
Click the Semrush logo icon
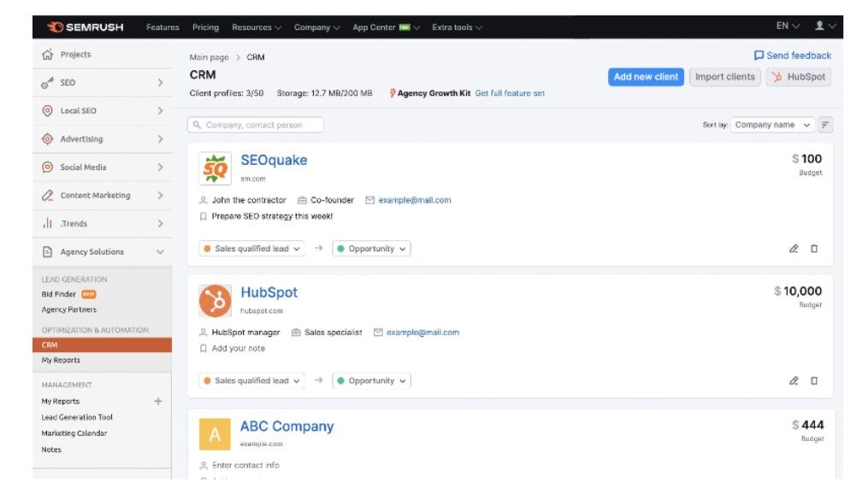tap(55, 27)
